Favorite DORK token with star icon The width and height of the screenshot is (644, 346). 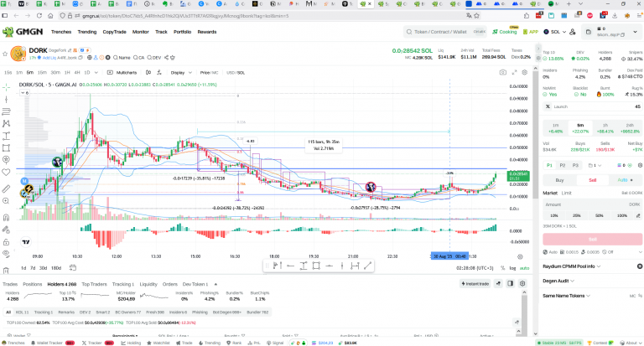pos(5,54)
